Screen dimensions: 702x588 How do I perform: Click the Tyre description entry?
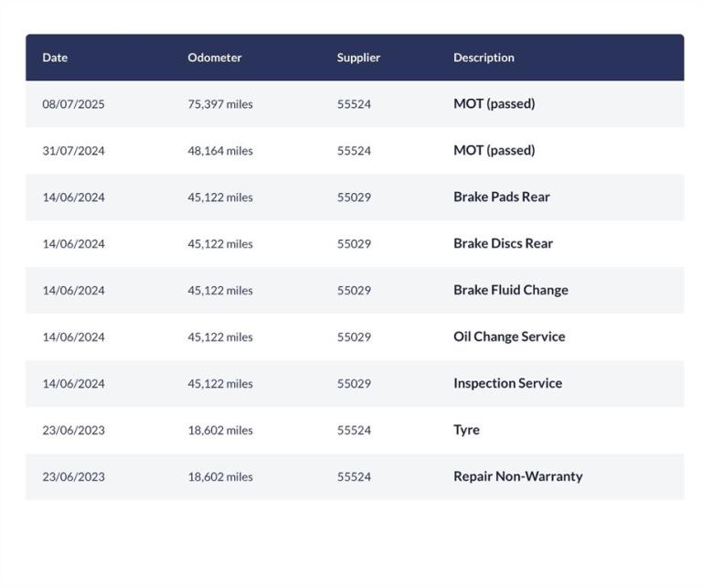466,430
